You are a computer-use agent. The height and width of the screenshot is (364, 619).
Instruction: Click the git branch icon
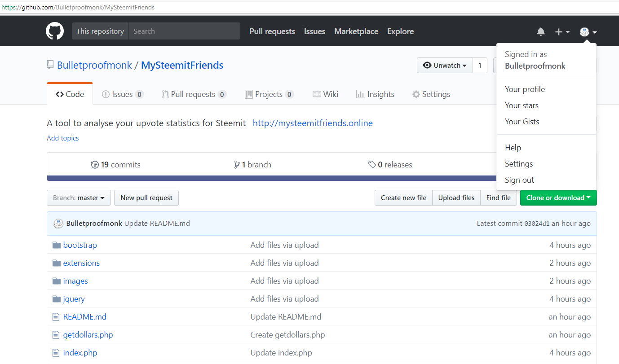pyautogui.click(x=237, y=165)
